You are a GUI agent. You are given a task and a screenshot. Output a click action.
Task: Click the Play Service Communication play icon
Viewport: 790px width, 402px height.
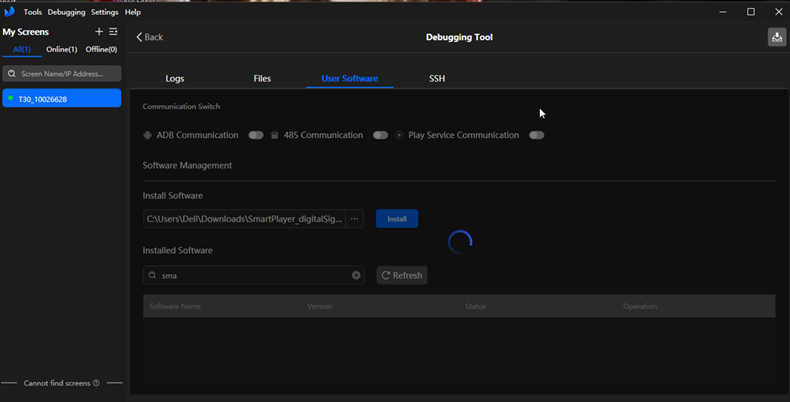click(399, 135)
